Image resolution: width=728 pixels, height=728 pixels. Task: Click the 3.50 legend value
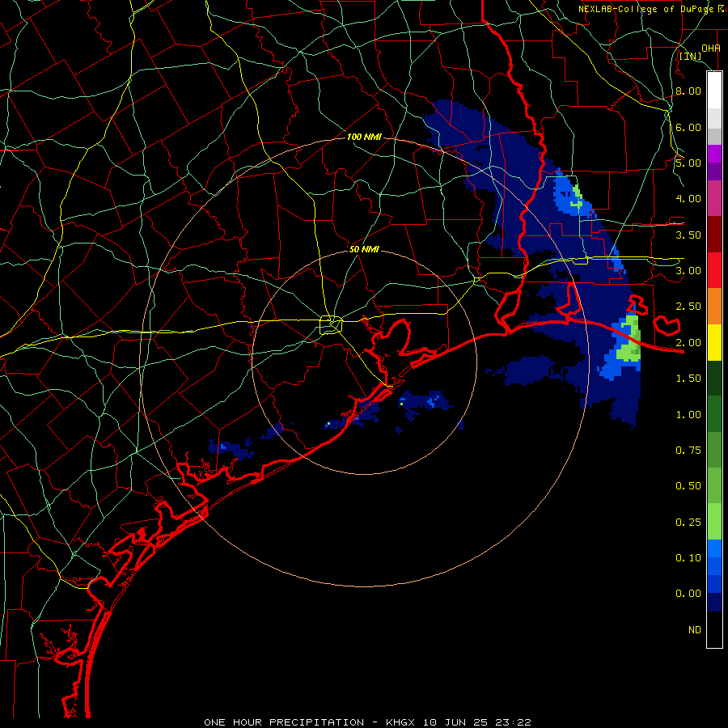click(688, 235)
